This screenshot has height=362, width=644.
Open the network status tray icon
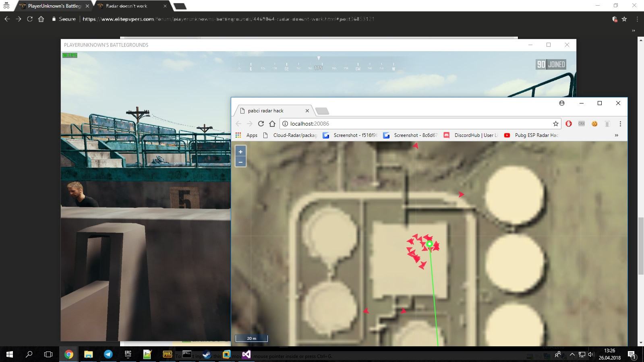pyautogui.click(x=582, y=354)
